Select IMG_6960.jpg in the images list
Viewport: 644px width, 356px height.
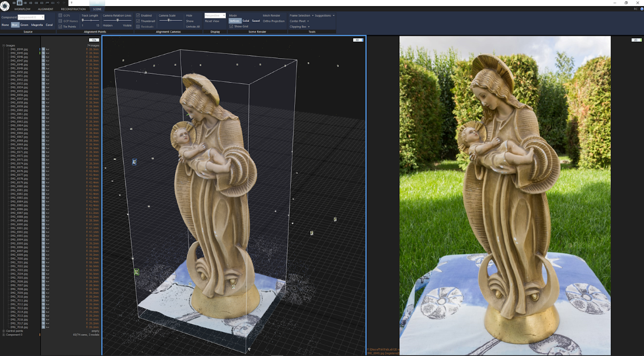pos(19,110)
